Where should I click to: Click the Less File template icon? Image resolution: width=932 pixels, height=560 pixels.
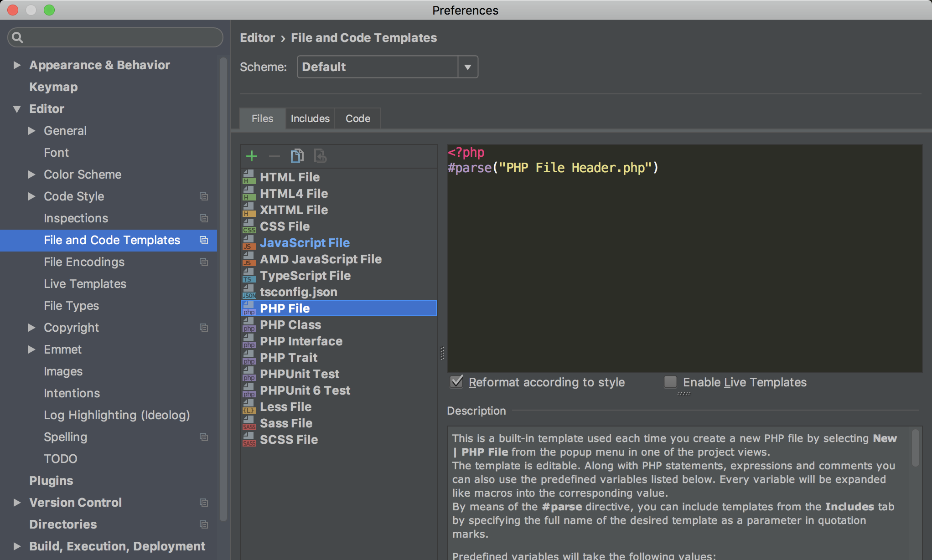point(249,407)
